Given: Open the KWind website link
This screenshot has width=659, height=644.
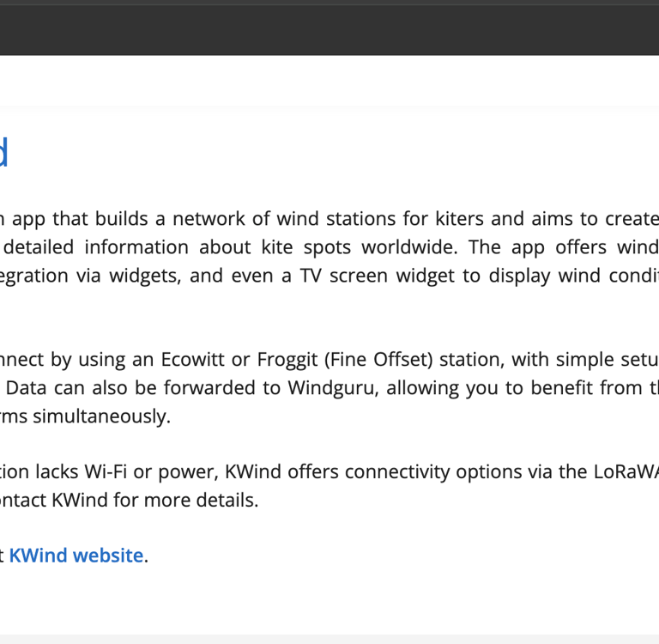Looking at the screenshot, I should click(76, 556).
